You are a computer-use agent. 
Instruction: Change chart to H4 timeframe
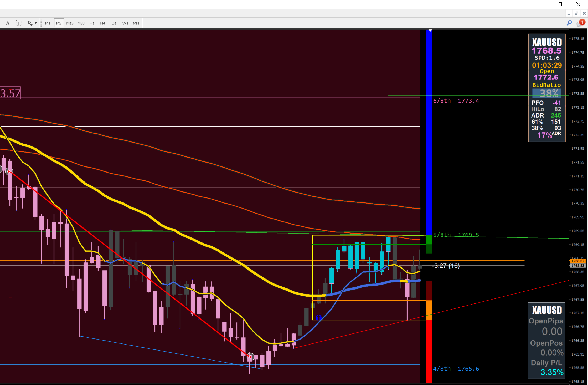(103, 23)
